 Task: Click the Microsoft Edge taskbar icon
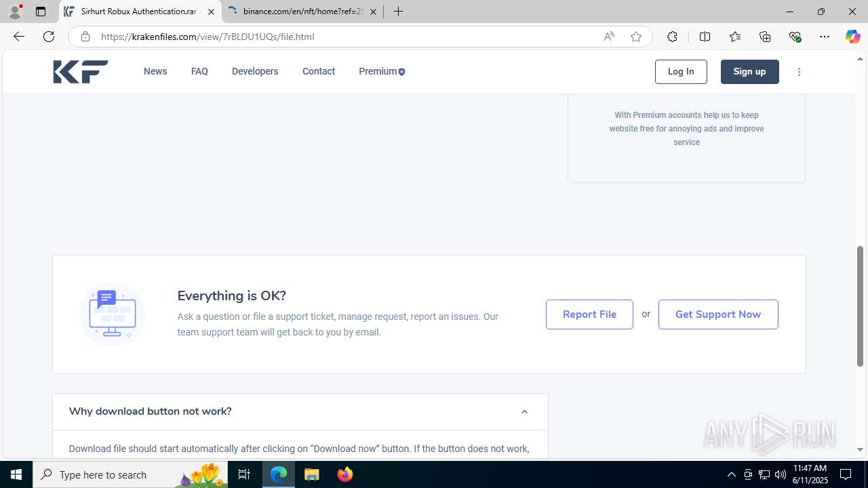[x=279, y=474]
